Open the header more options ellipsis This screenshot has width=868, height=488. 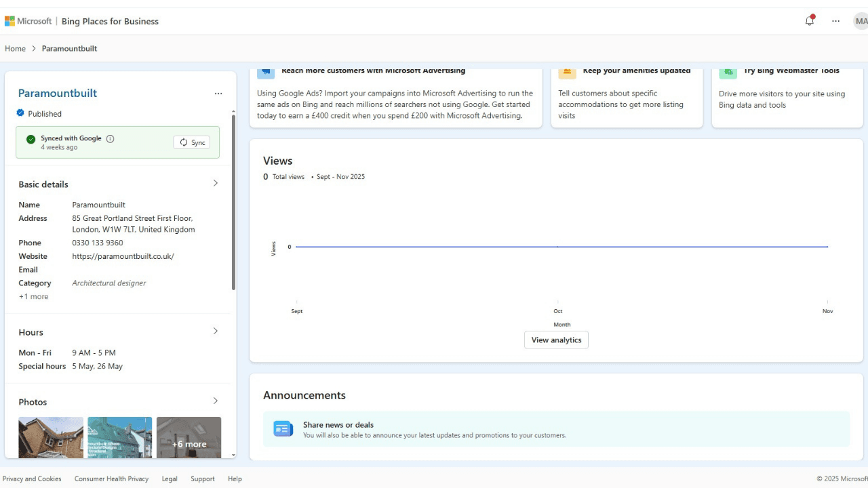pos(835,21)
